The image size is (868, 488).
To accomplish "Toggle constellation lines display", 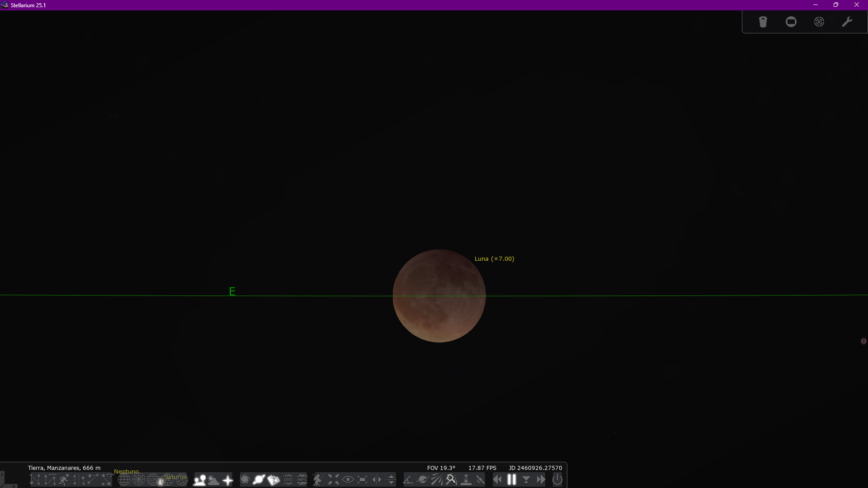I will pos(35,480).
